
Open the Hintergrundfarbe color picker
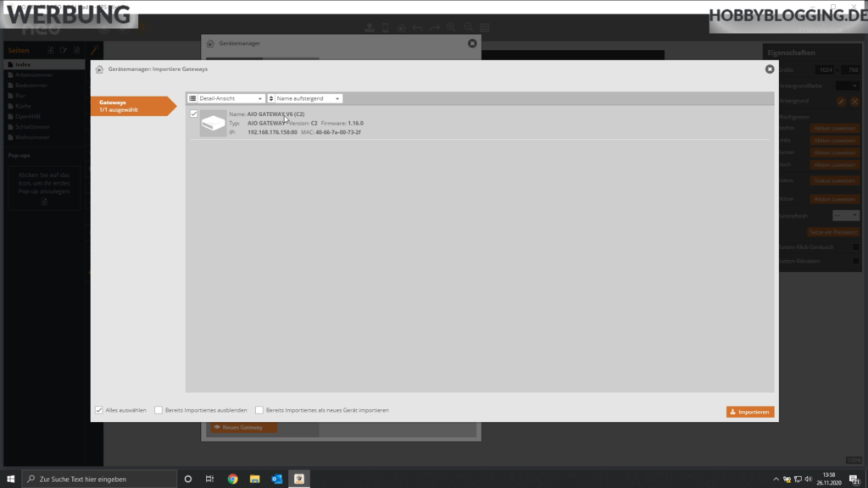pos(849,86)
